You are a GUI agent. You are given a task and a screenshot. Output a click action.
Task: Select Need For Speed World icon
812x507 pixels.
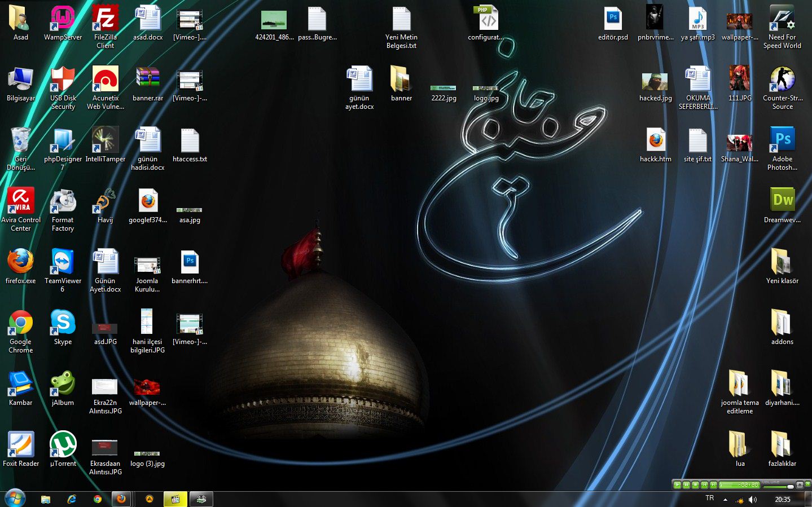pos(782,27)
